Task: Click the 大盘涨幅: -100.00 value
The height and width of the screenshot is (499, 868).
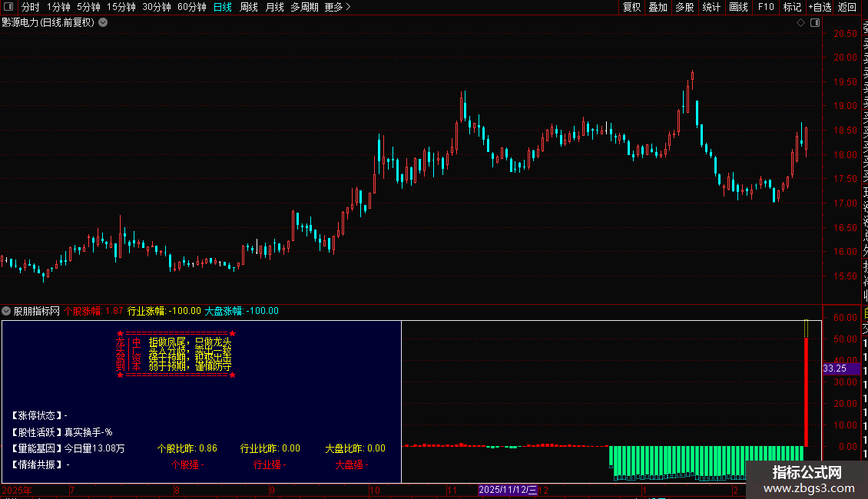Action: click(242, 311)
